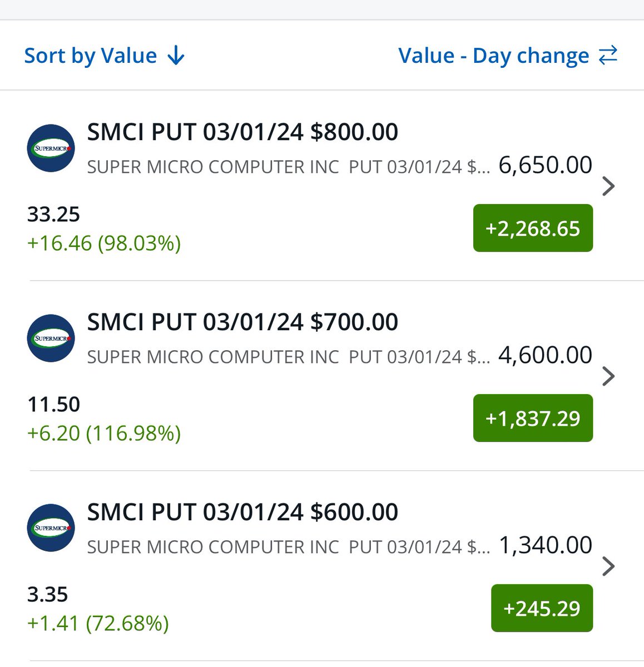Tap Supermicro logo on $600.00 put row
This screenshot has width=644, height=667.
[x=51, y=529]
